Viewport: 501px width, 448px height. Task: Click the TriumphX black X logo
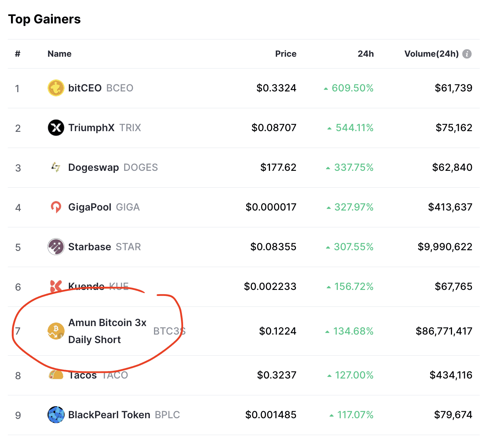(x=56, y=128)
